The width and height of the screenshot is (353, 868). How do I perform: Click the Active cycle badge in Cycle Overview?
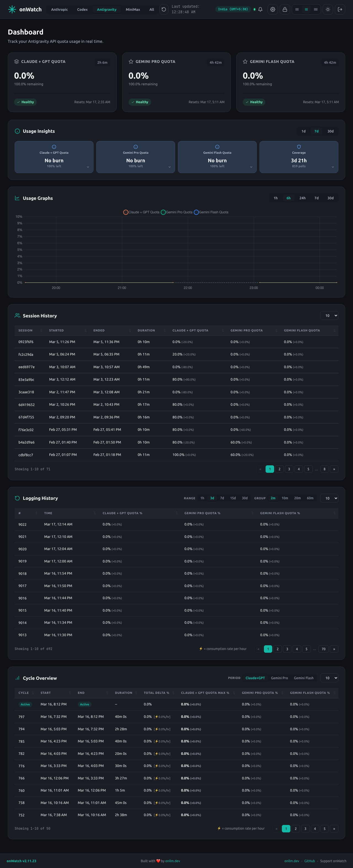25,704
